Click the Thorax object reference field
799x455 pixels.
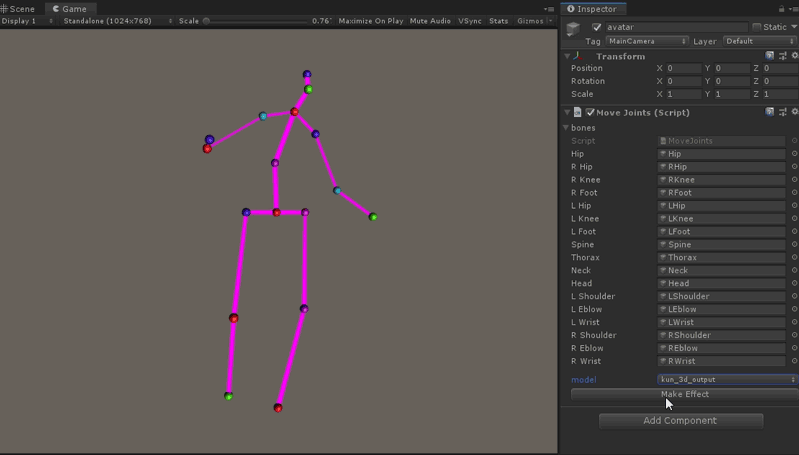721,257
